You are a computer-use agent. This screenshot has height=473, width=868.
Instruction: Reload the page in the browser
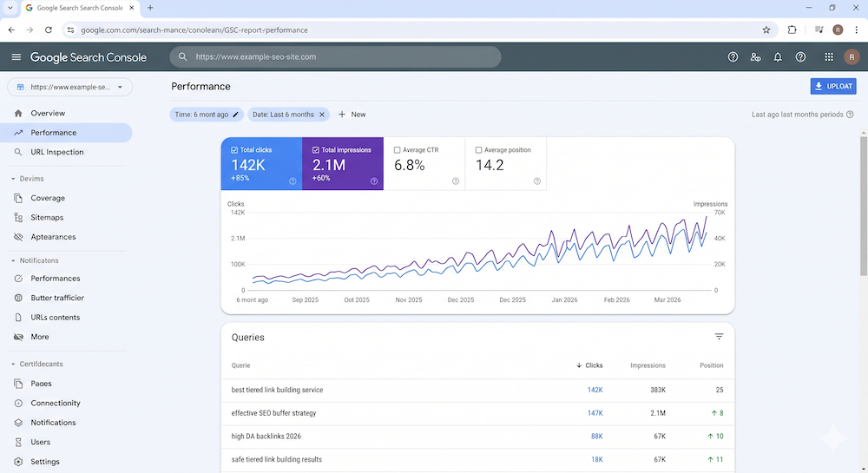tap(48, 30)
